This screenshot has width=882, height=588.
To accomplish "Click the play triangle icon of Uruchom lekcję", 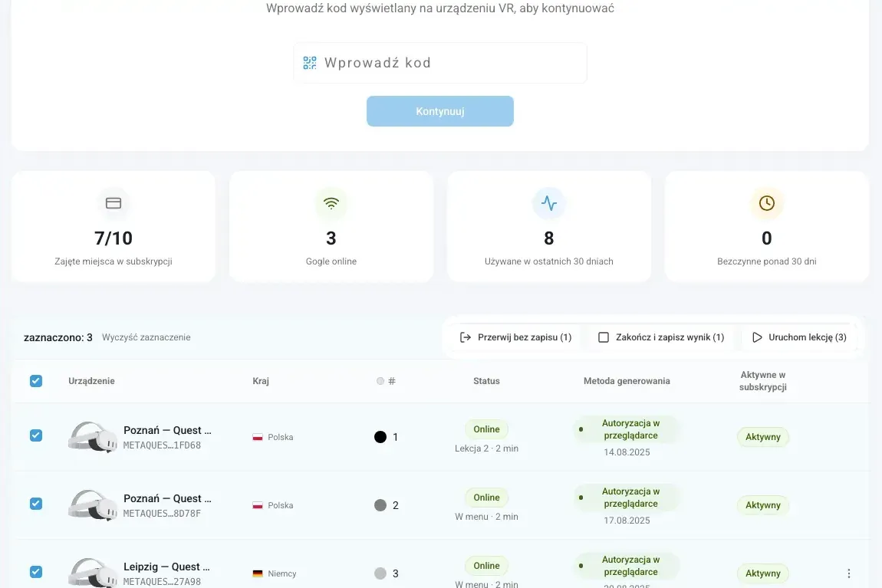I will pyautogui.click(x=757, y=337).
